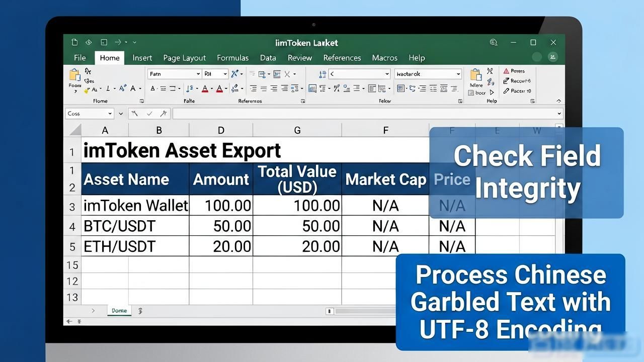Select the ETH/USDT cell

point(135,246)
